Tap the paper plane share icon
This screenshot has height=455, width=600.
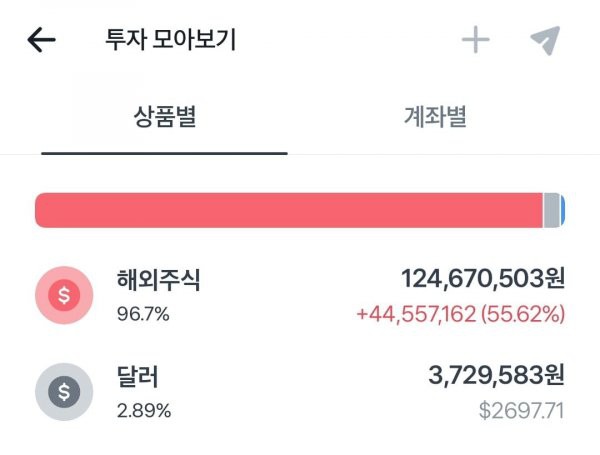546,40
